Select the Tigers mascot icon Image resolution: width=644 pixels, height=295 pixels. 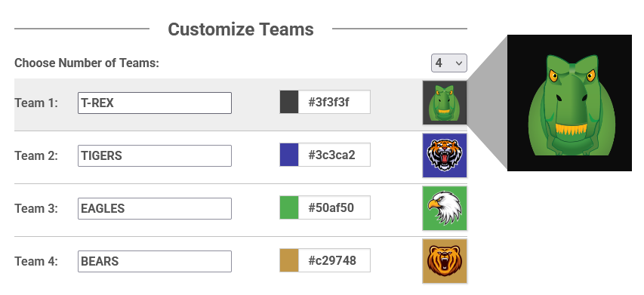click(x=445, y=155)
